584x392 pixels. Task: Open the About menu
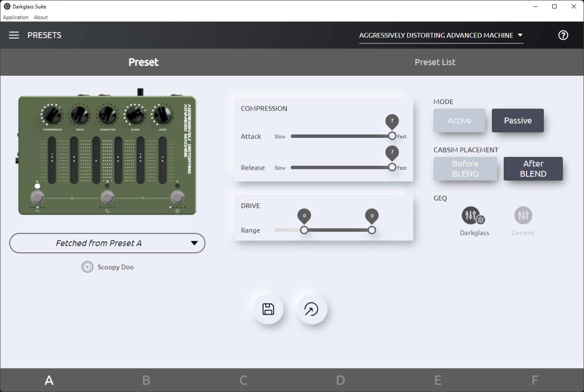click(x=41, y=17)
